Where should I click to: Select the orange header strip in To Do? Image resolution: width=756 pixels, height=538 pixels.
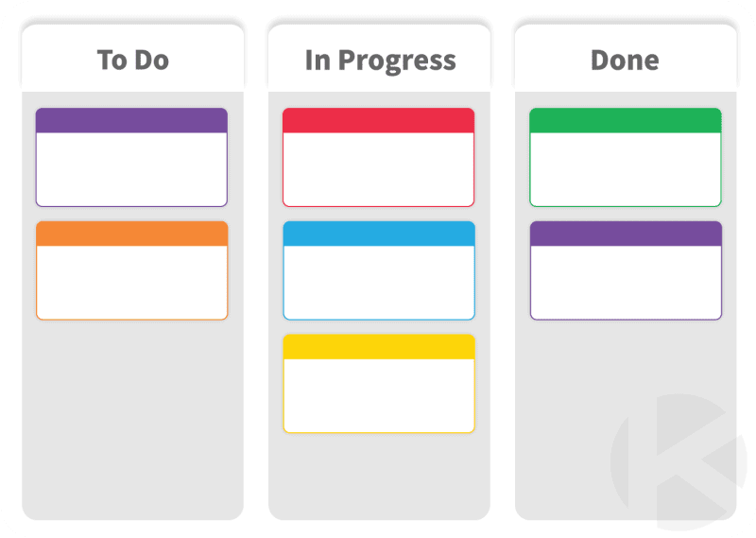[x=131, y=234]
